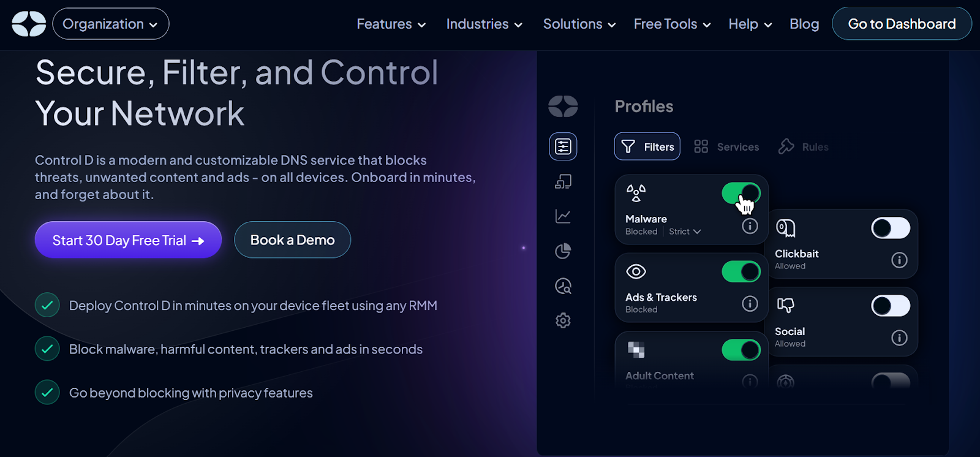Disable the Ads & Trackers toggle
980x457 pixels.
(741, 271)
